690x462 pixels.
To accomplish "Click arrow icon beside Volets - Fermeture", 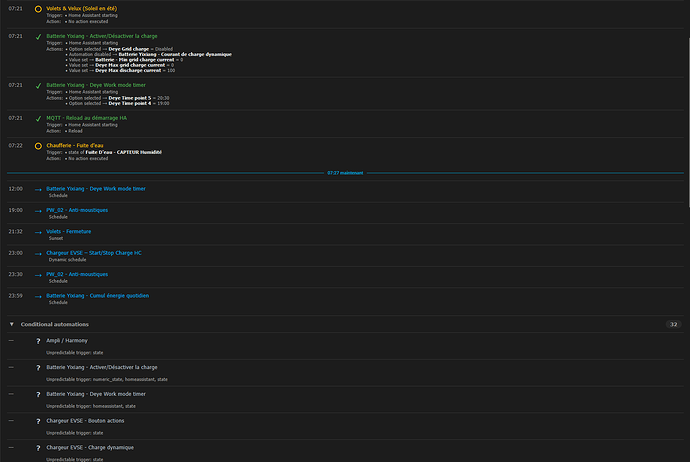I will [38, 232].
